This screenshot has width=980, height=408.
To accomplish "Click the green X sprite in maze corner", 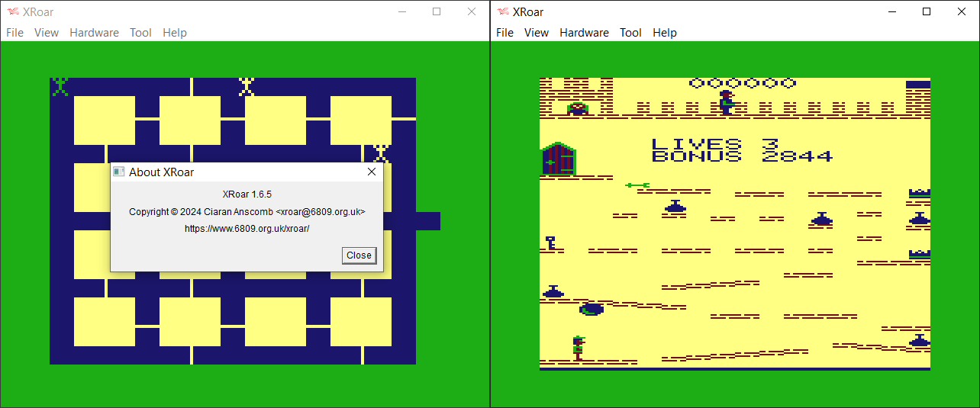I will 60,87.
